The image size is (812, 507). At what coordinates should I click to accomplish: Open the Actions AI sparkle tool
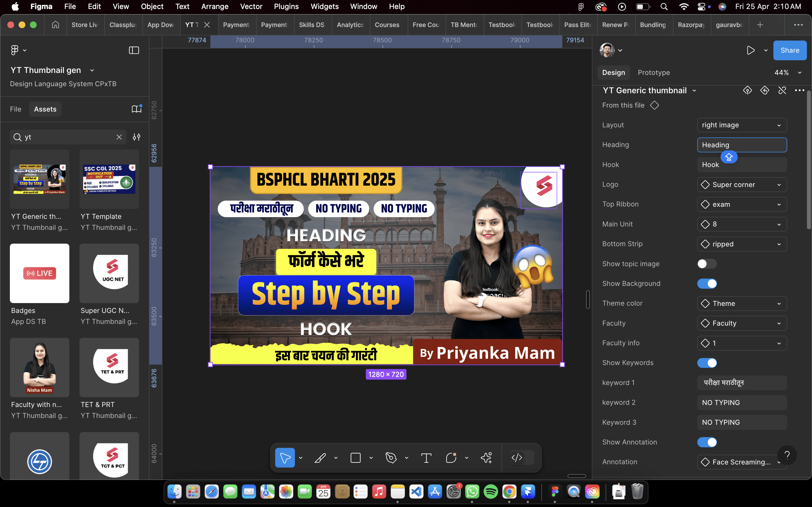(x=486, y=458)
